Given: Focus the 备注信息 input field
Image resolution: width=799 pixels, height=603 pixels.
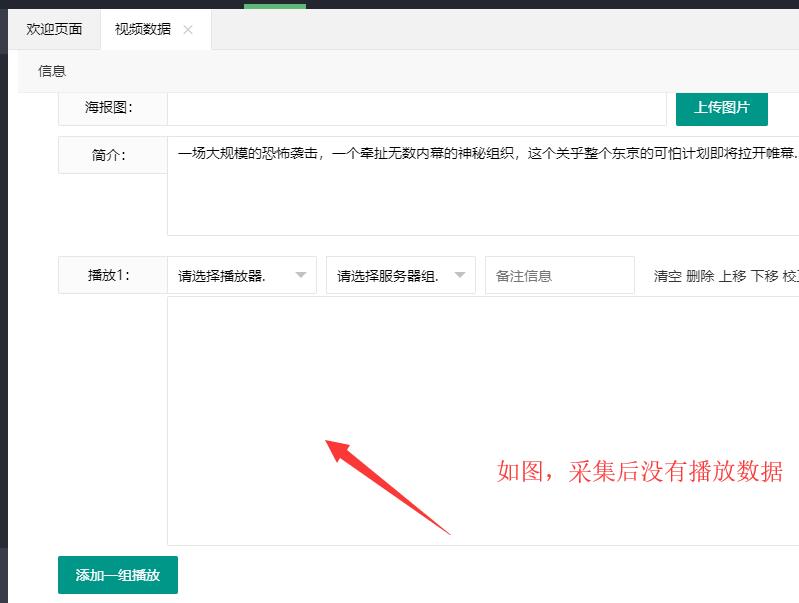Looking at the screenshot, I should coord(560,275).
